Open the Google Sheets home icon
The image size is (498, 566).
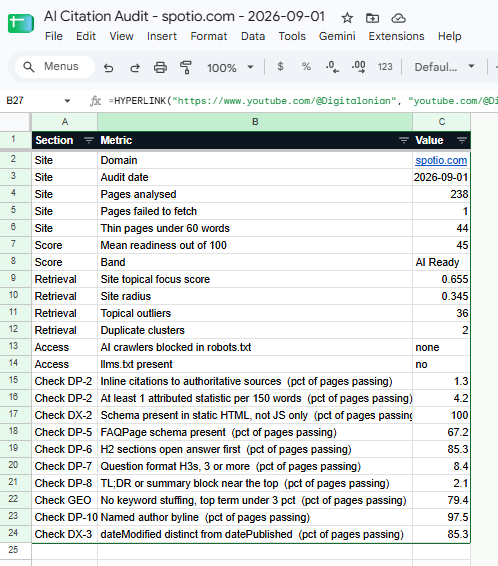pyautogui.click(x=21, y=23)
